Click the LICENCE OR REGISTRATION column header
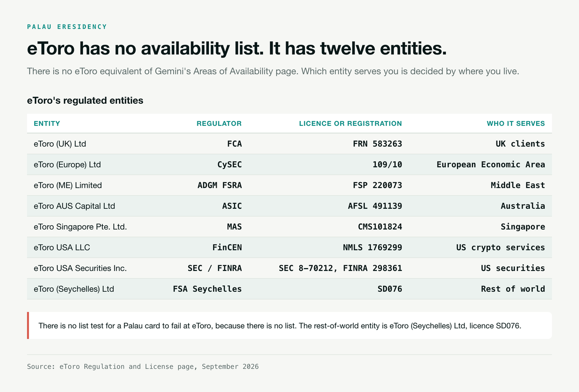The height and width of the screenshot is (392, 579). [350, 123]
